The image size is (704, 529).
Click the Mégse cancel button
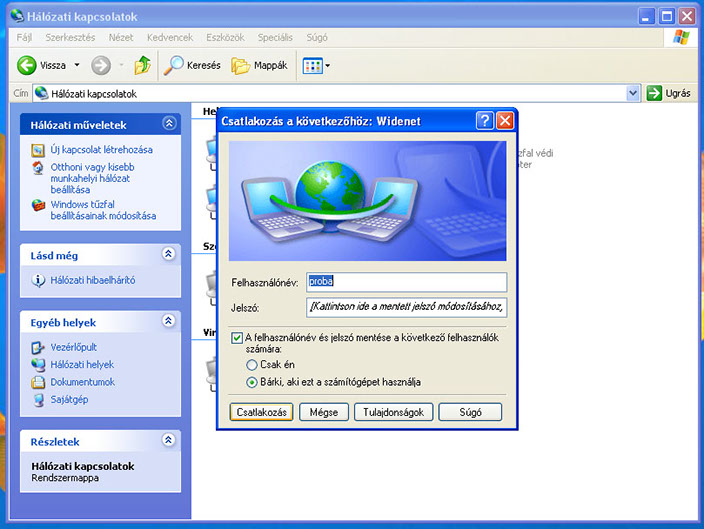[x=324, y=412]
